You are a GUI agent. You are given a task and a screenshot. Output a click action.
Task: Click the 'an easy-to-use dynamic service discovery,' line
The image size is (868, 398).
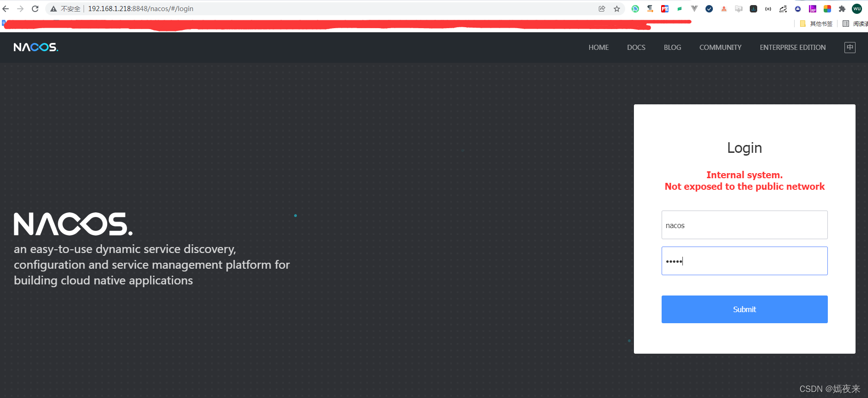coord(125,249)
